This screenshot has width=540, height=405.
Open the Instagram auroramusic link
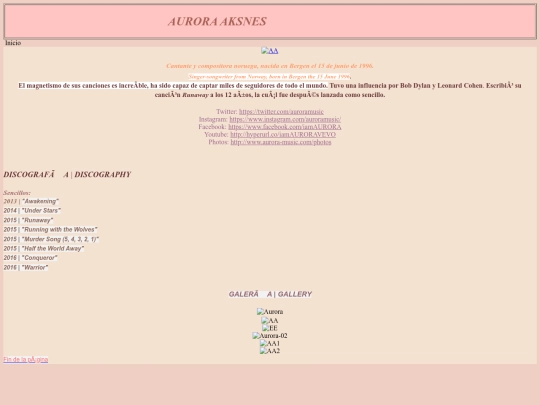[285, 119]
